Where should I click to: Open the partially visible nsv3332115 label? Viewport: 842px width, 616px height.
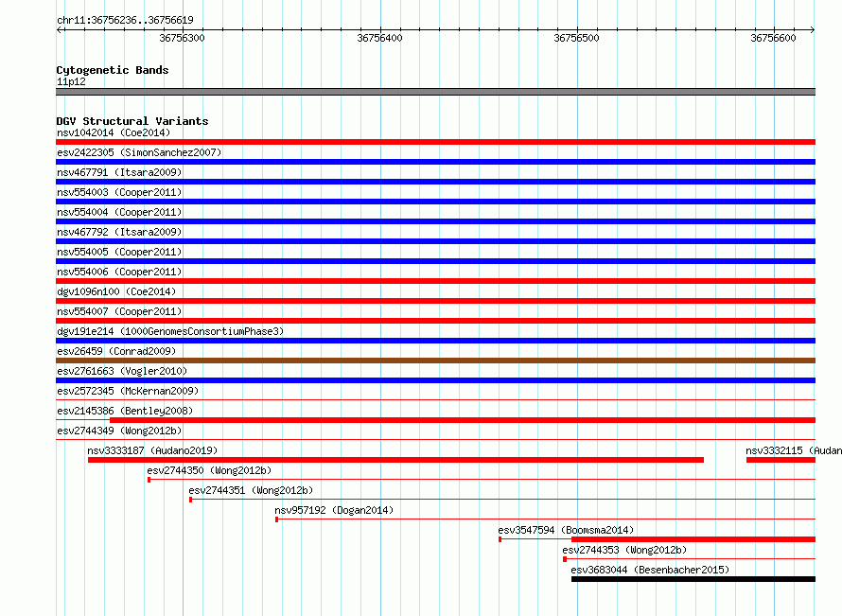(794, 450)
